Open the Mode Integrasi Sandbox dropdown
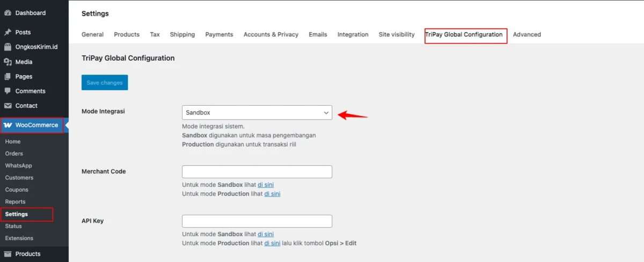 tap(257, 113)
